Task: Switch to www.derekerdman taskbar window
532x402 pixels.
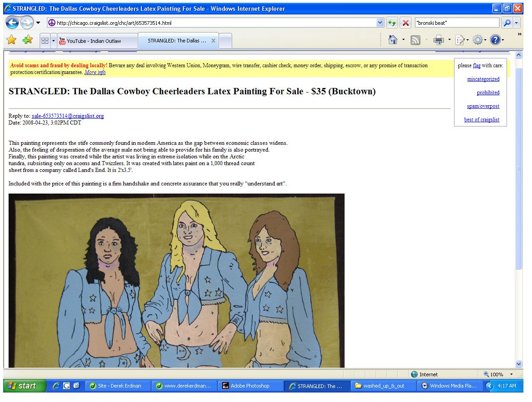Action: (185, 386)
